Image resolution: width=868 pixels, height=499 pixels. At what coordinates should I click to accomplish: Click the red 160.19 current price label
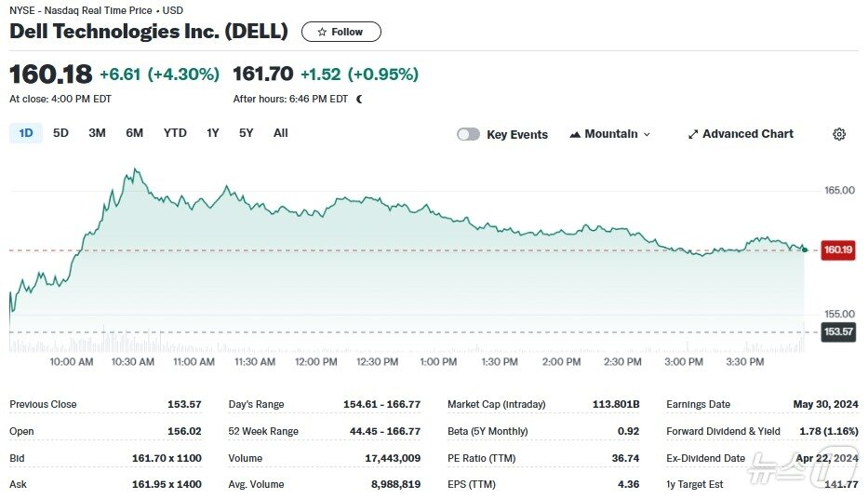[838, 249]
